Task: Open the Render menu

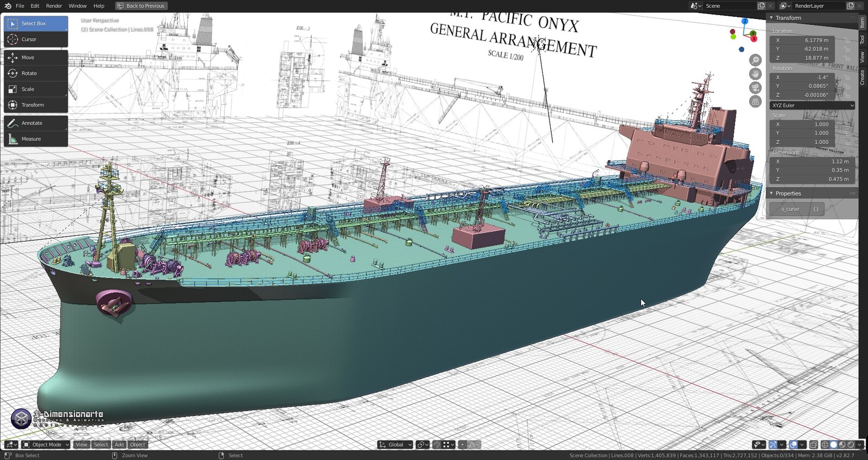Action: [x=54, y=6]
